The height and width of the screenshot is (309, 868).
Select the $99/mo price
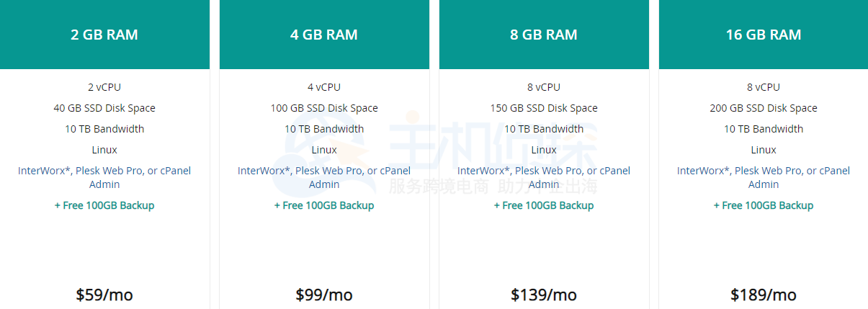324,295
